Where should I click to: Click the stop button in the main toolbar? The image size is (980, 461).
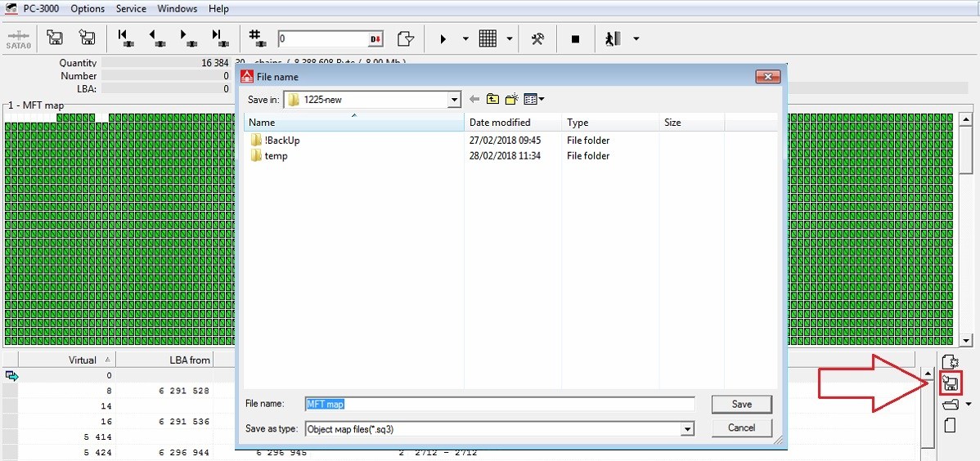click(x=575, y=38)
